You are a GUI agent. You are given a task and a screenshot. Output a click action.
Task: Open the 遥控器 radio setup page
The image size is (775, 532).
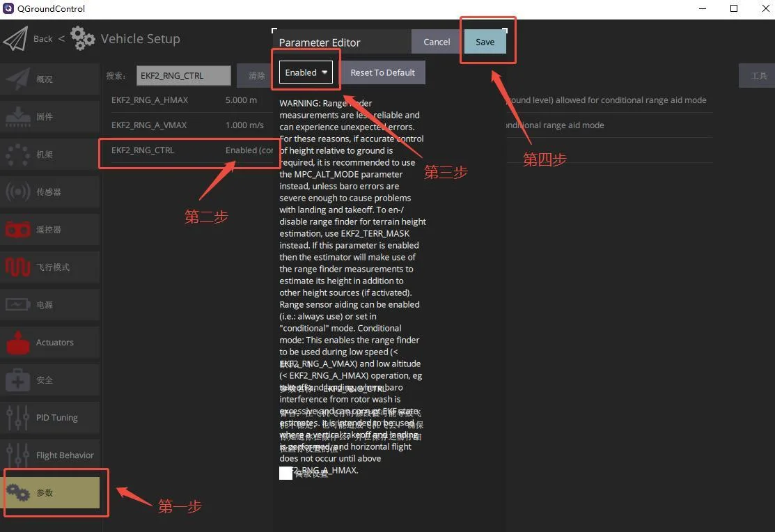50,229
